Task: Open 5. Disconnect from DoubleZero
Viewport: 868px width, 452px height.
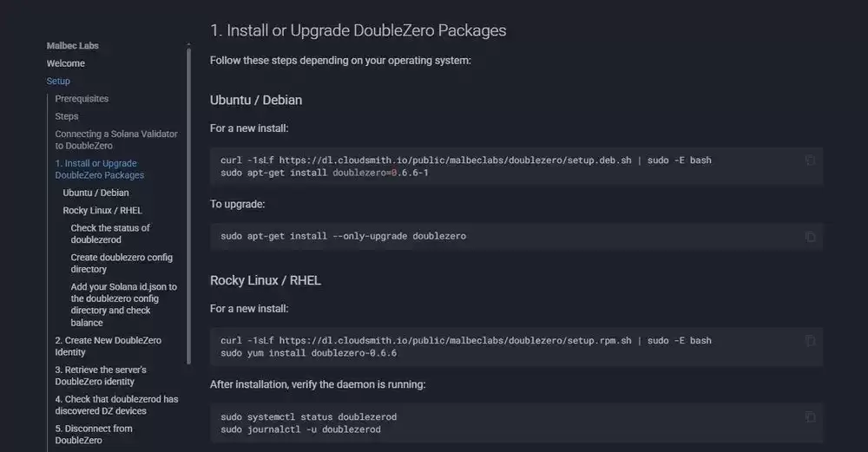Action: (x=93, y=435)
